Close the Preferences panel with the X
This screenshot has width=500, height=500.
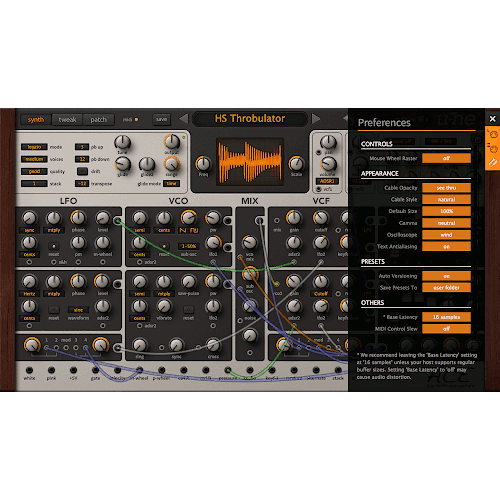point(492,119)
